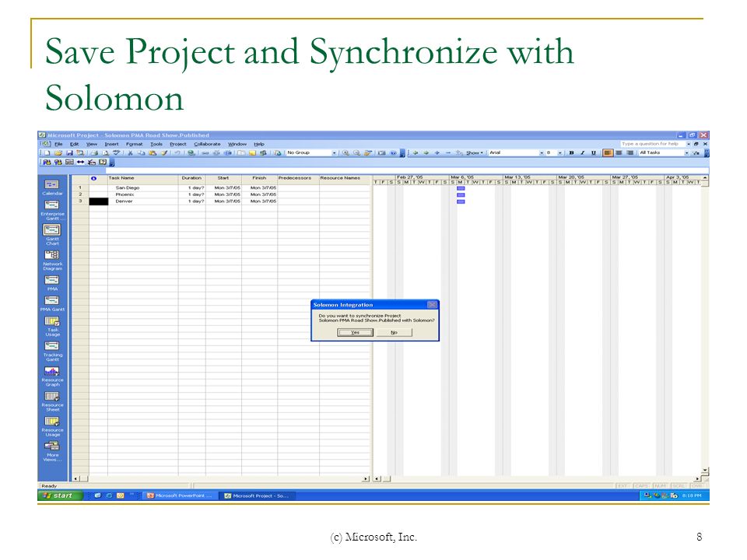This screenshot has height=560, width=747.
Task: Click the Hide Subtasks minus icon
Action: pyautogui.click(x=448, y=153)
